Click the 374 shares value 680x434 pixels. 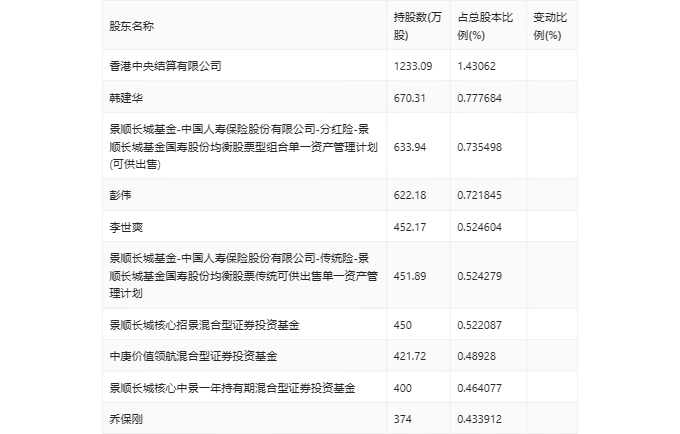click(x=402, y=419)
